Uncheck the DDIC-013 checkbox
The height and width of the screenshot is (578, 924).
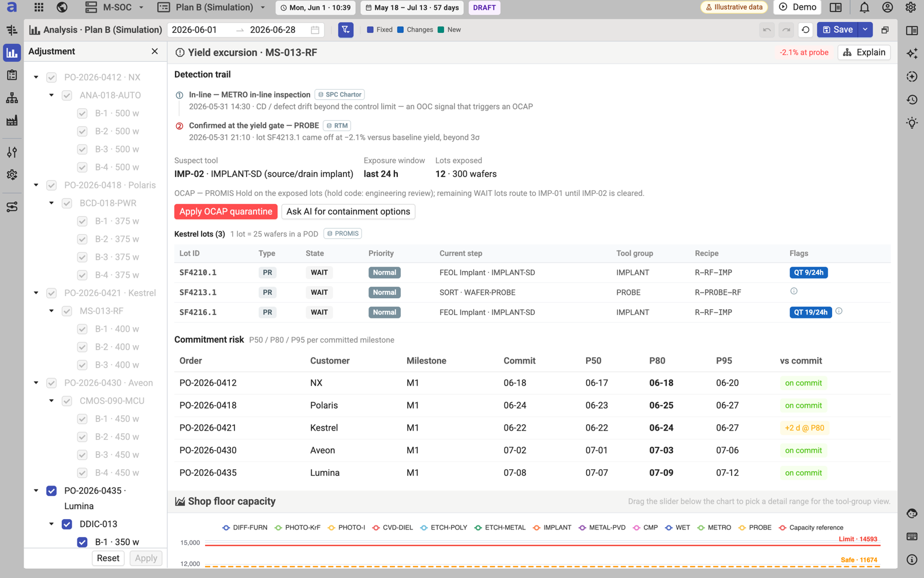(x=67, y=524)
